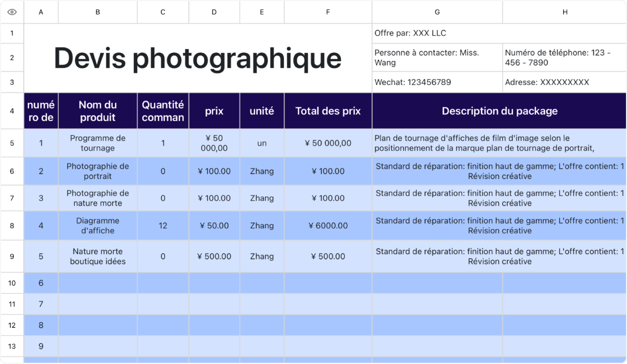Click the 'Devis photographique' title cell
The height and width of the screenshot is (364, 627).
click(198, 58)
